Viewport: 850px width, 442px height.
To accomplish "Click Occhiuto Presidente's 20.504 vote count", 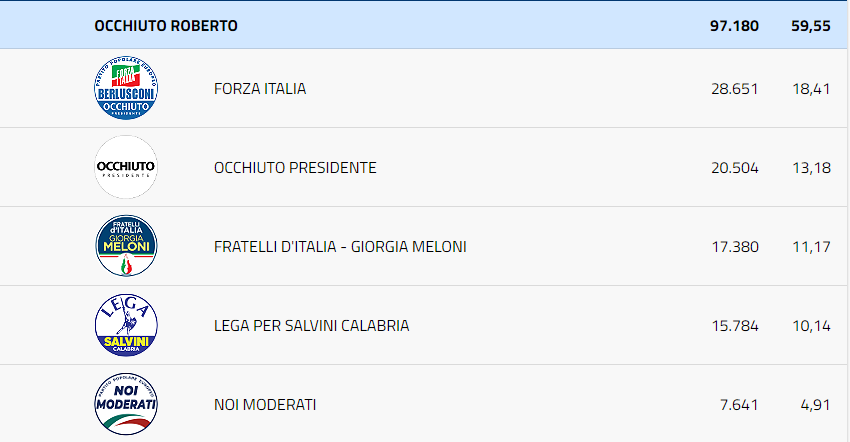I will (x=734, y=167).
